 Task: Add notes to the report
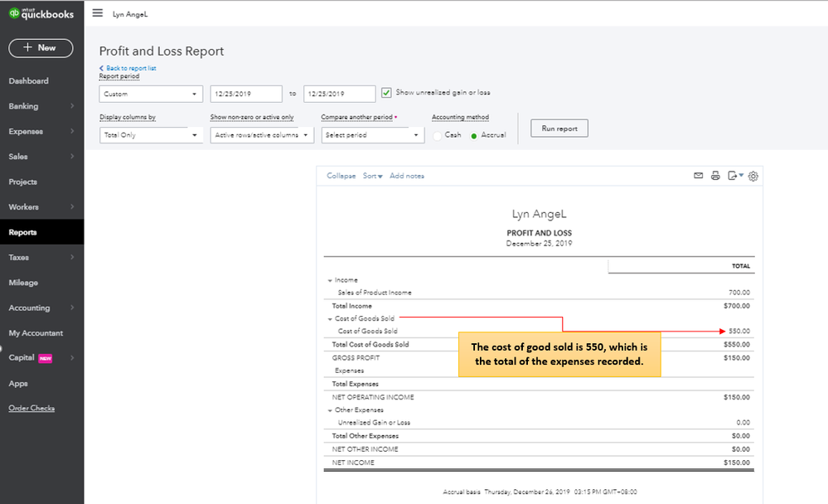407,176
